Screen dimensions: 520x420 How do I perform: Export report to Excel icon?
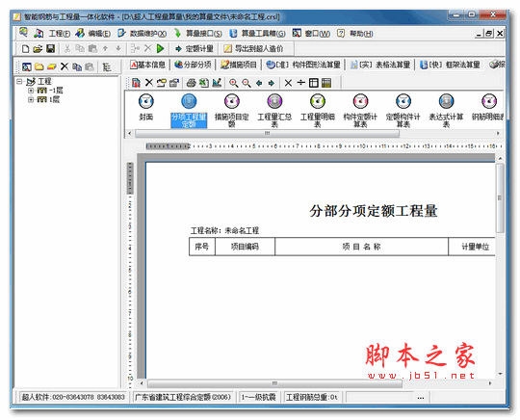[204, 83]
